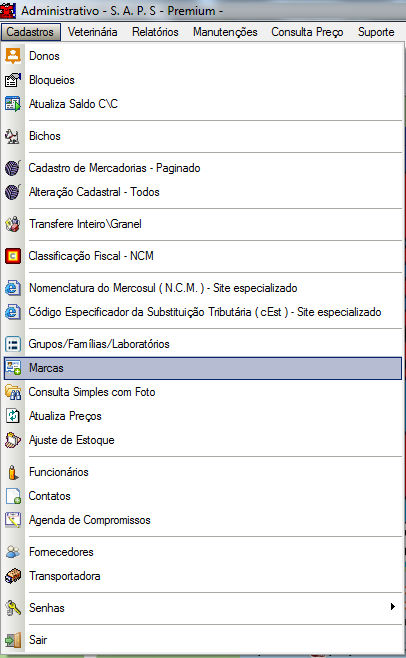Open Código Especificador cEst site link

point(203,312)
